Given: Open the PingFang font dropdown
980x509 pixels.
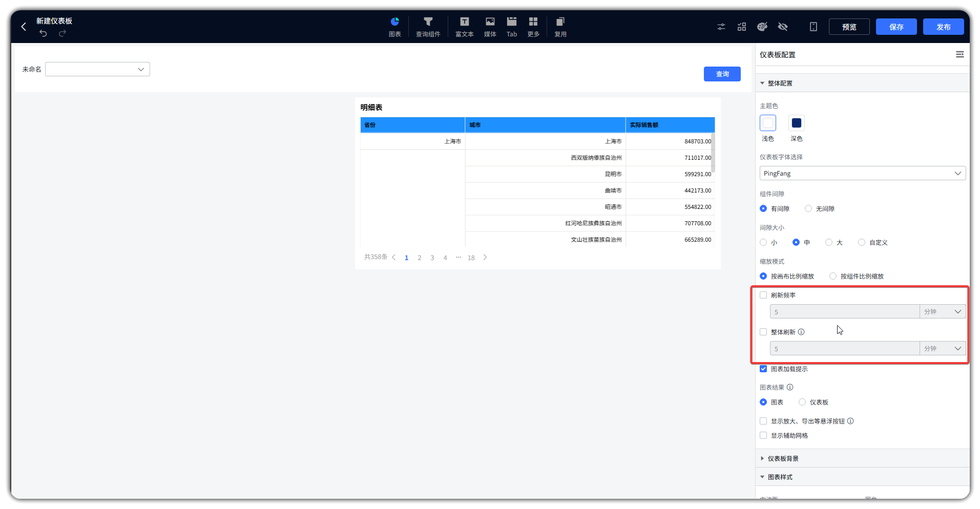Looking at the screenshot, I should point(862,173).
